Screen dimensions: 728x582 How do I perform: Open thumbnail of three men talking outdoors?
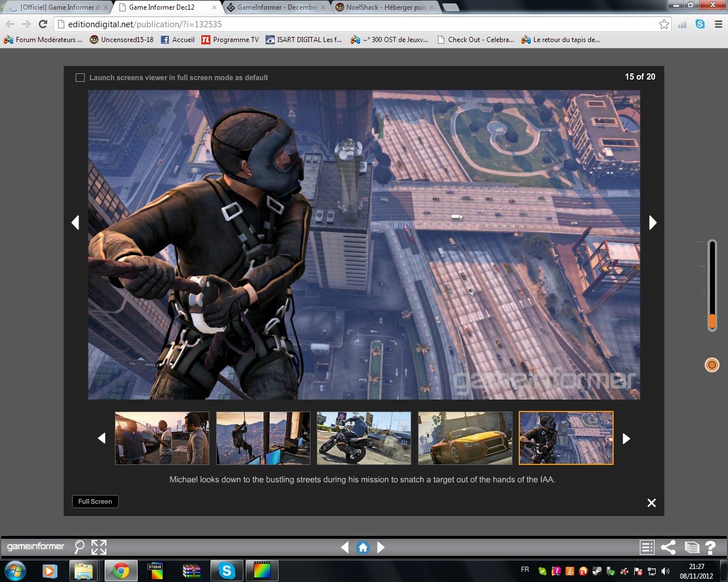[162, 438]
